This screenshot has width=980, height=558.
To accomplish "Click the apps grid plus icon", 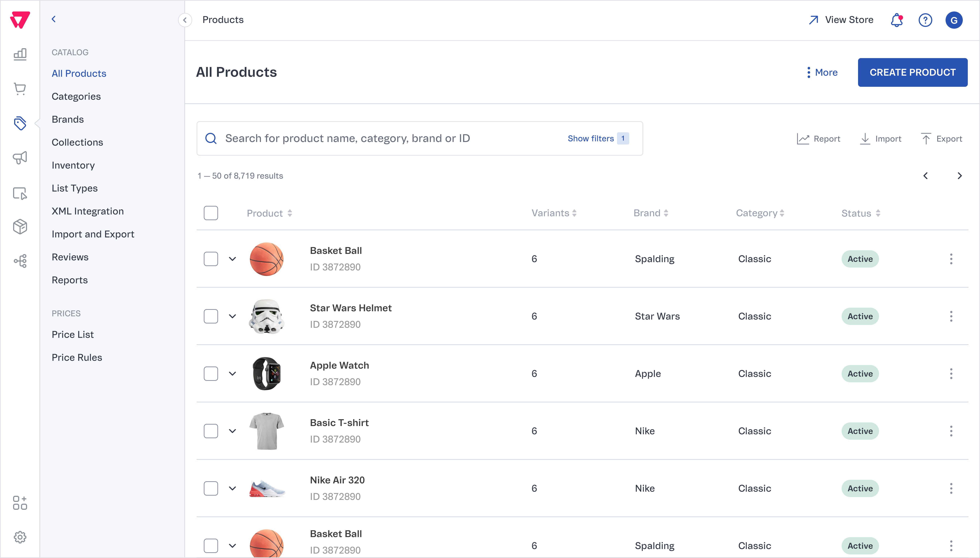I will pos(20,503).
